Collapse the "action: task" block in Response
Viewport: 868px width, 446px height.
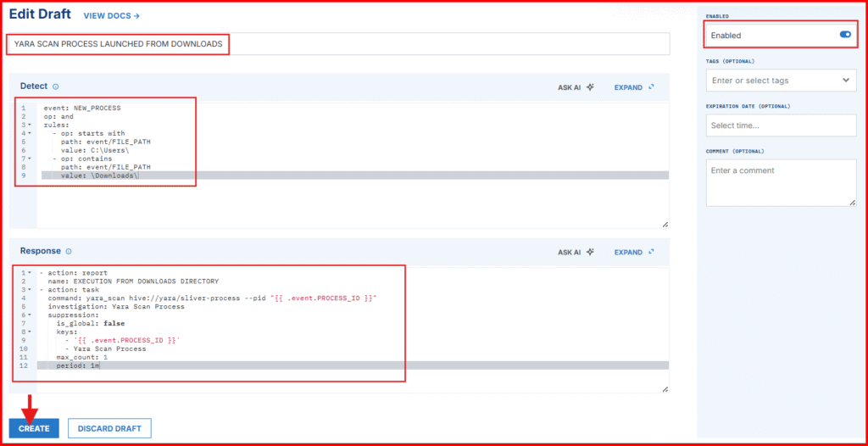tap(30, 290)
